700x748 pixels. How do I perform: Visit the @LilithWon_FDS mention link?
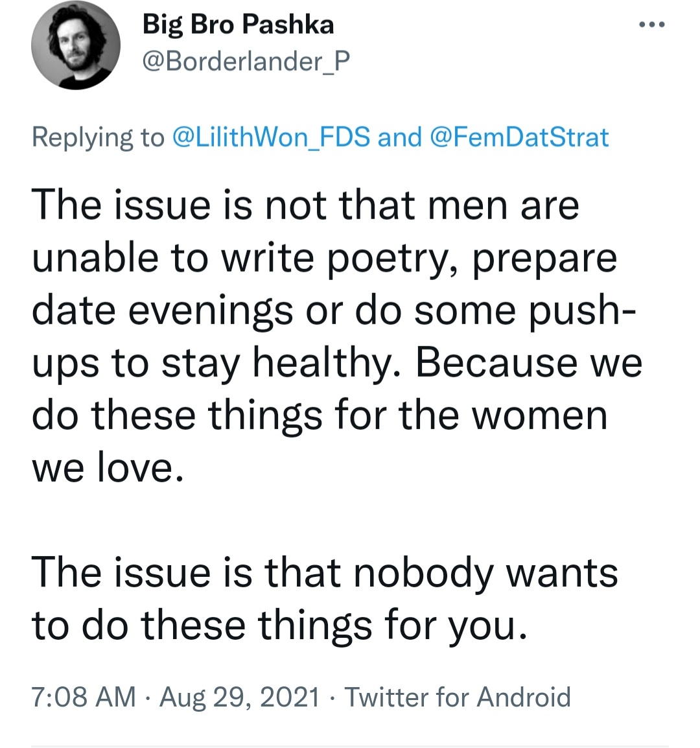pyautogui.click(x=270, y=137)
